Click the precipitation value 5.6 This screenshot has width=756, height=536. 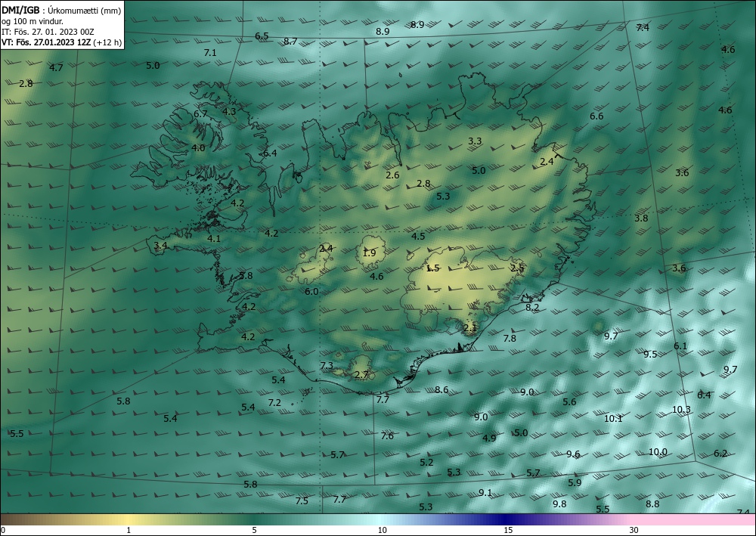click(569, 402)
